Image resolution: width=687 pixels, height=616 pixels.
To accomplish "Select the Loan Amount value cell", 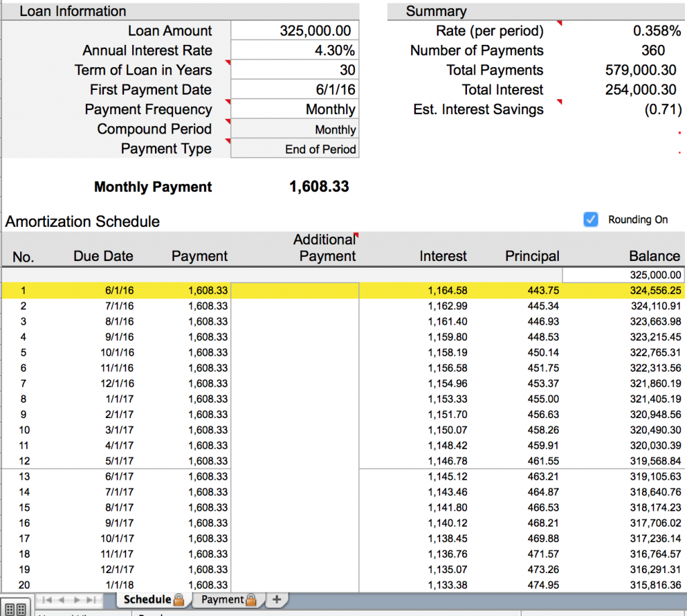I will [x=295, y=31].
